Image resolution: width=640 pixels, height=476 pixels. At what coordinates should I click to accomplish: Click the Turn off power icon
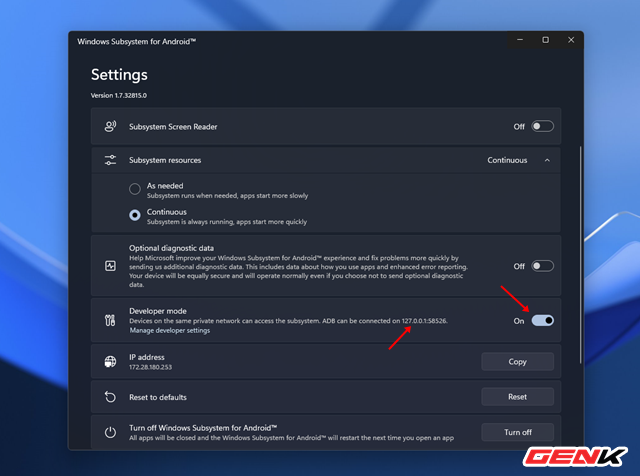coord(110,432)
